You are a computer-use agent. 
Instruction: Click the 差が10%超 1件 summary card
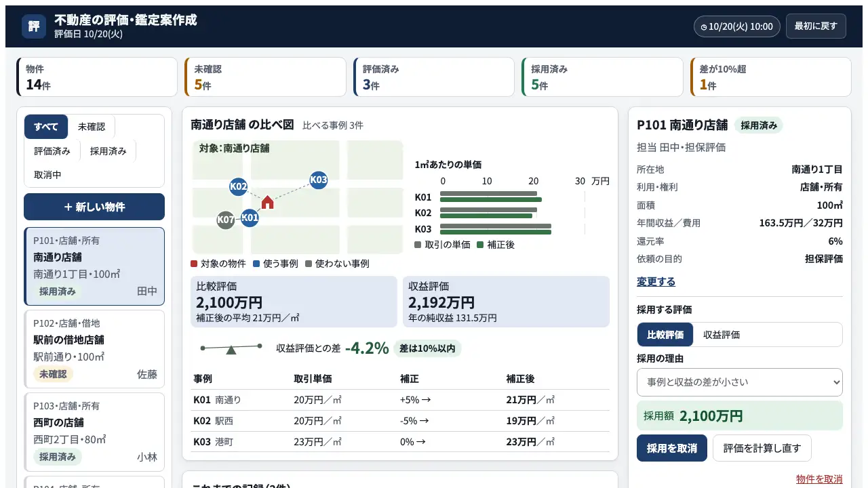point(770,77)
